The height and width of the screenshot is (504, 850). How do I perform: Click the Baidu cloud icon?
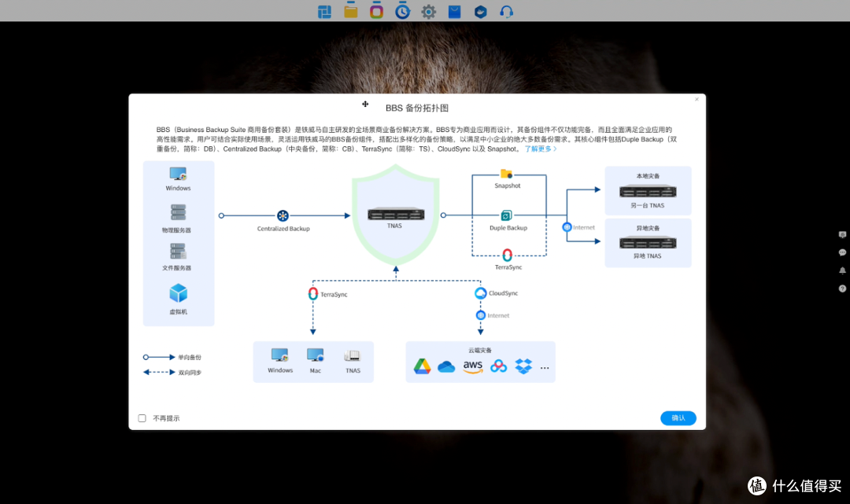point(498,366)
